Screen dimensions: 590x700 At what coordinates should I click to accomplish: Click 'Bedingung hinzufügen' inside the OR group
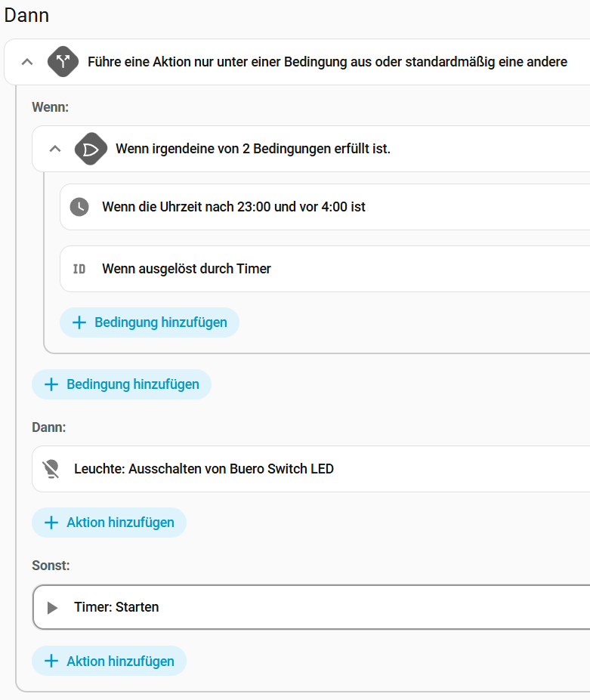point(160,322)
